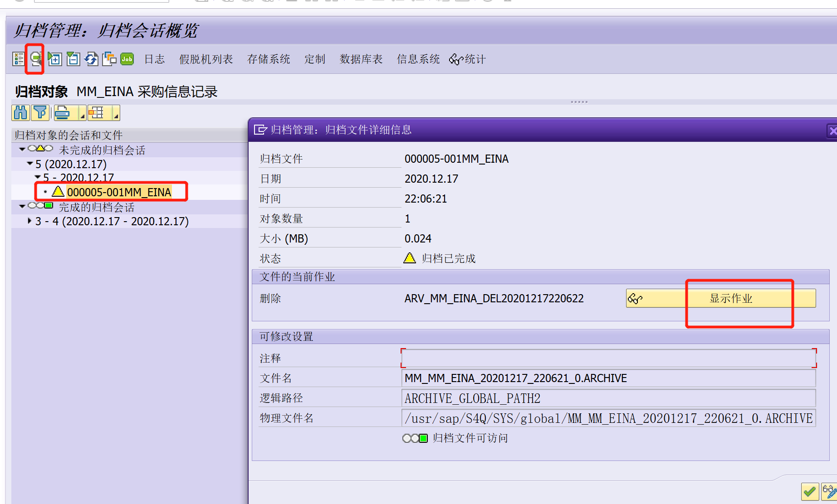Click the glasses-pencil display/change icon
Viewport: 837px width, 504px height.
pyautogui.click(x=829, y=492)
